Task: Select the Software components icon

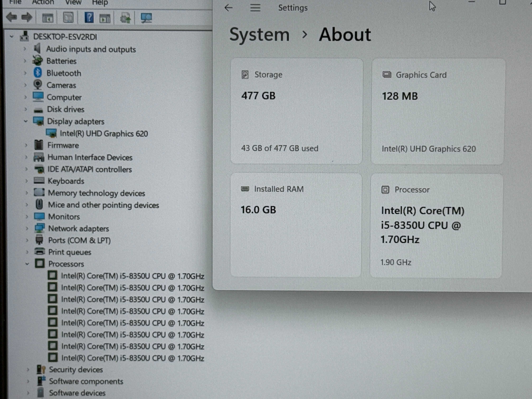Action: pyautogui.click(x=41, y=381)
